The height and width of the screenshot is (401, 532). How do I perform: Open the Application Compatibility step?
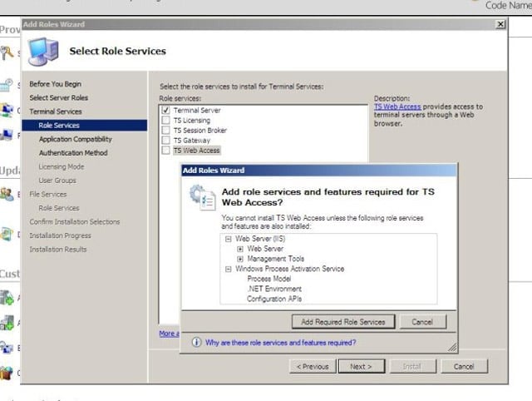[x=76, y=139]
